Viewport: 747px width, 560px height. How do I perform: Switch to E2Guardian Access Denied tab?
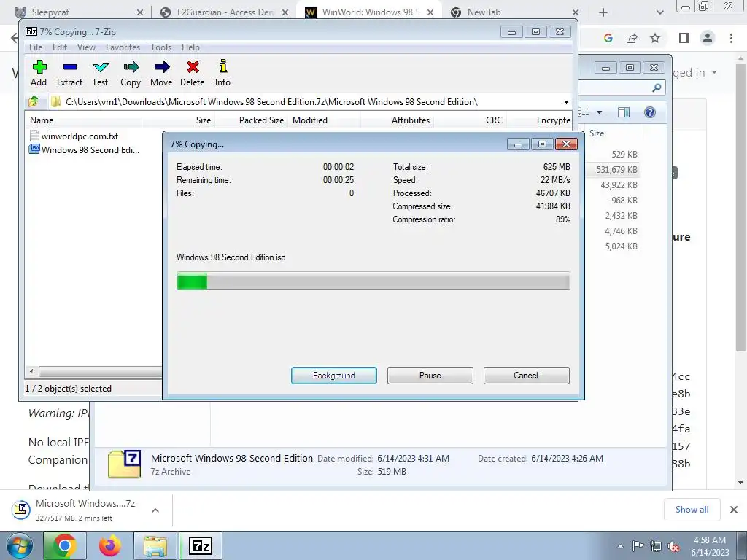[x=224, y=12]
